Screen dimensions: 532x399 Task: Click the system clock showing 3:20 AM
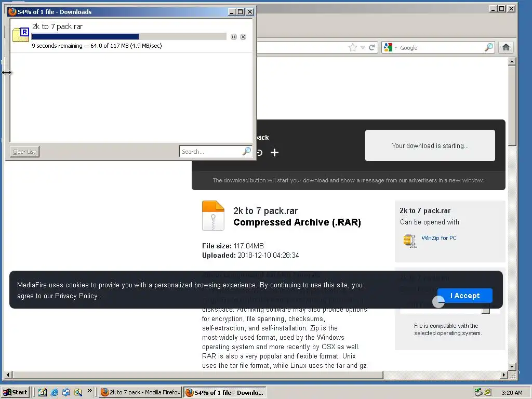click(x=512, y=393)
